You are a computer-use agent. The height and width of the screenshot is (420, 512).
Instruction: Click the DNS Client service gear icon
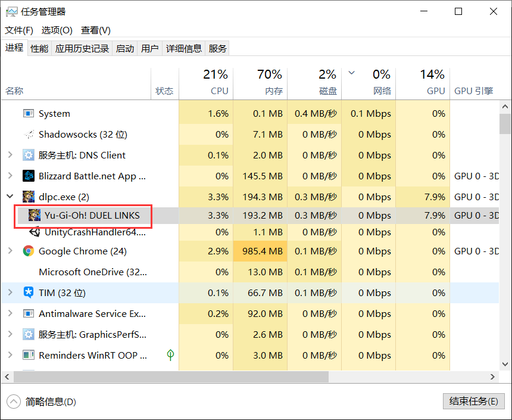coord(29,155)
